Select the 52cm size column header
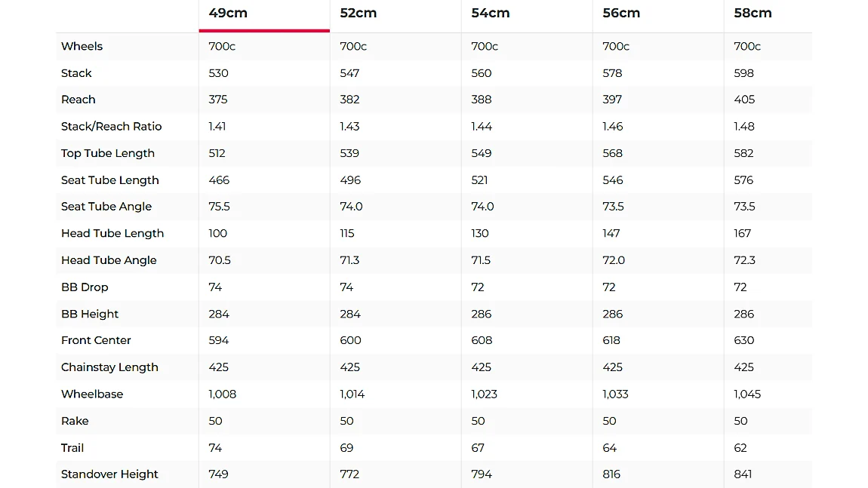The image size is (868, 488). pyautogui.click(x=359, y=13)
